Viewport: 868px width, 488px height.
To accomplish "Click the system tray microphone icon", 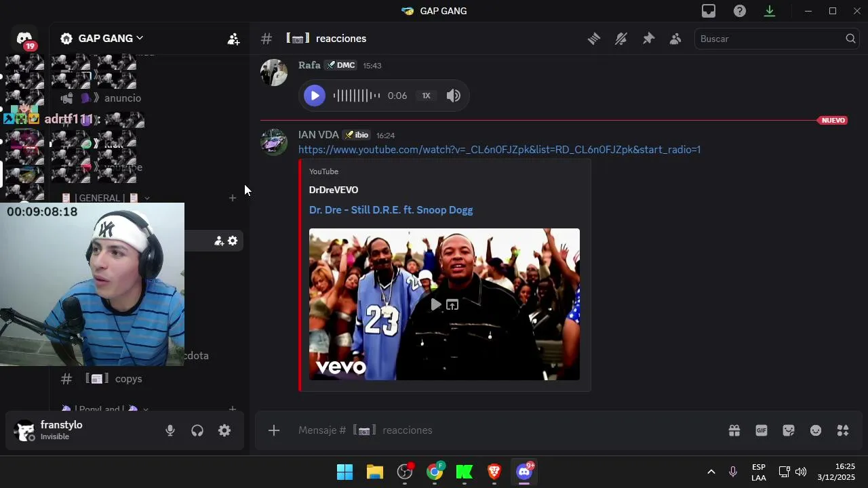I will click(733, 472).
